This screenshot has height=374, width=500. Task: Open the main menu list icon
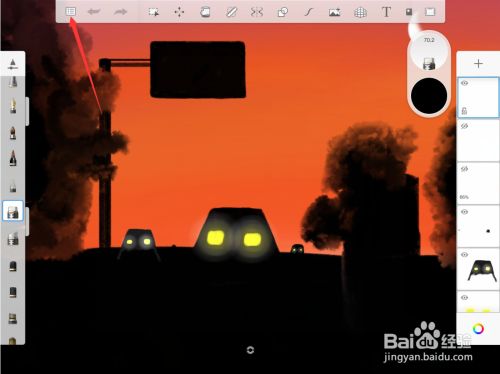[x=70, y=12]
